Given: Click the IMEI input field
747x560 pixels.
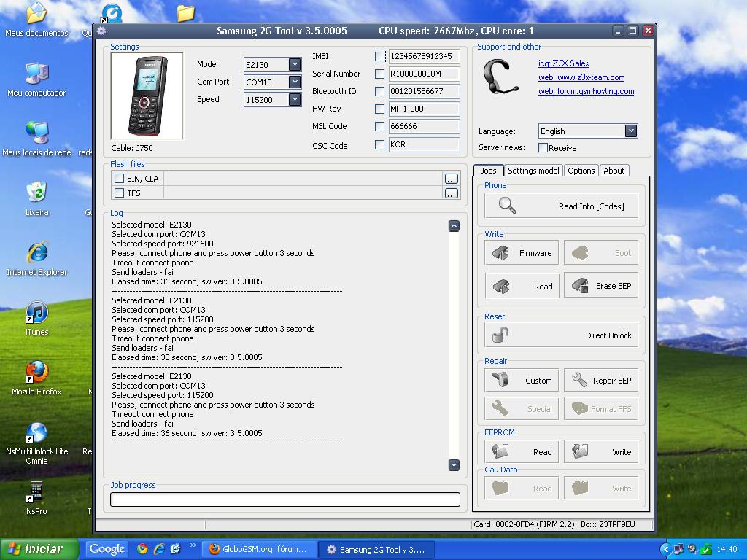Looking at the screenshot, I should coord(424,56).
